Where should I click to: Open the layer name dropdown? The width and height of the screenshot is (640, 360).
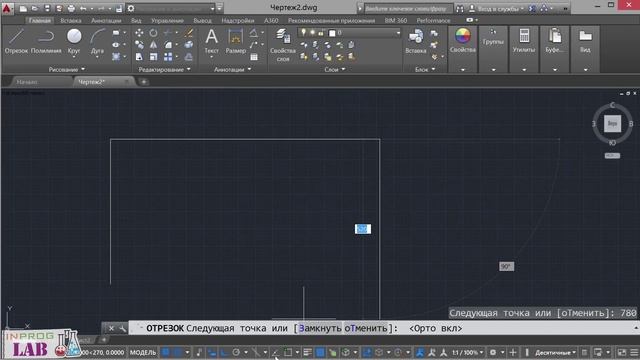[398, 33]
